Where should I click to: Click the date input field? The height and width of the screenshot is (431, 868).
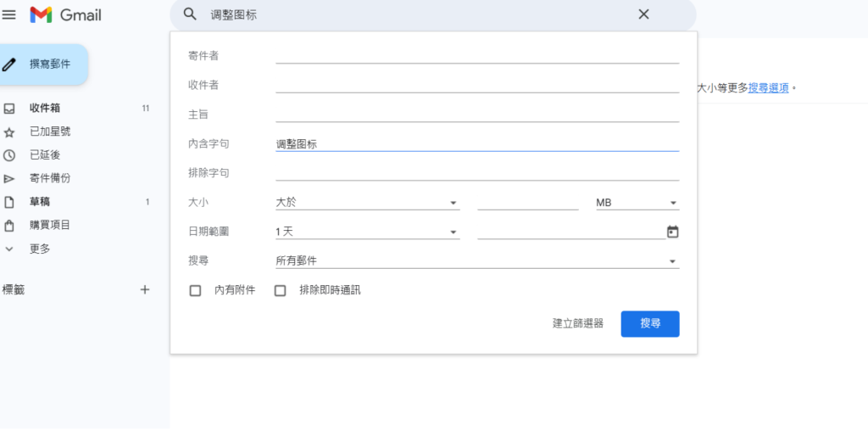tap(571, 232)
